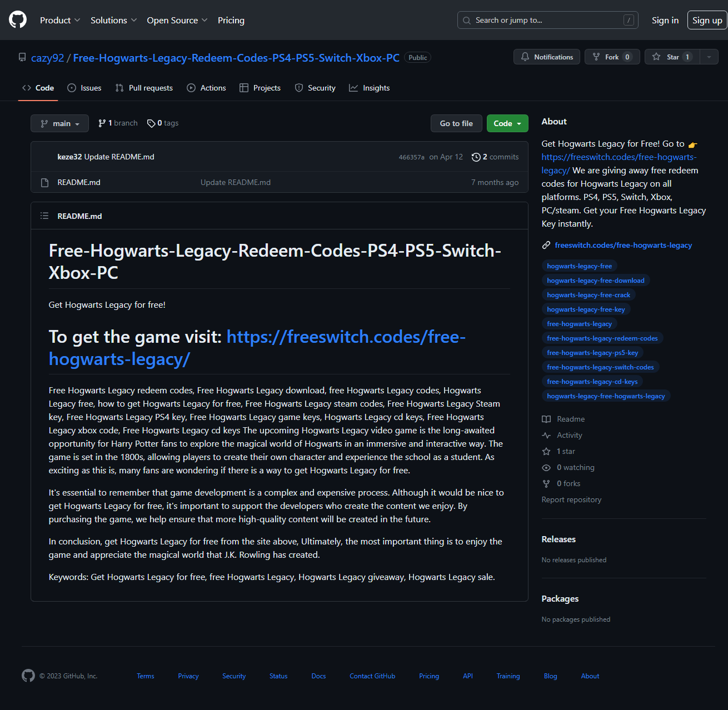The width and height of the screenshot is (728, 710).
Task: Open the Product dropdown menu
Action: pyautogui.click(x=60, y=20)
